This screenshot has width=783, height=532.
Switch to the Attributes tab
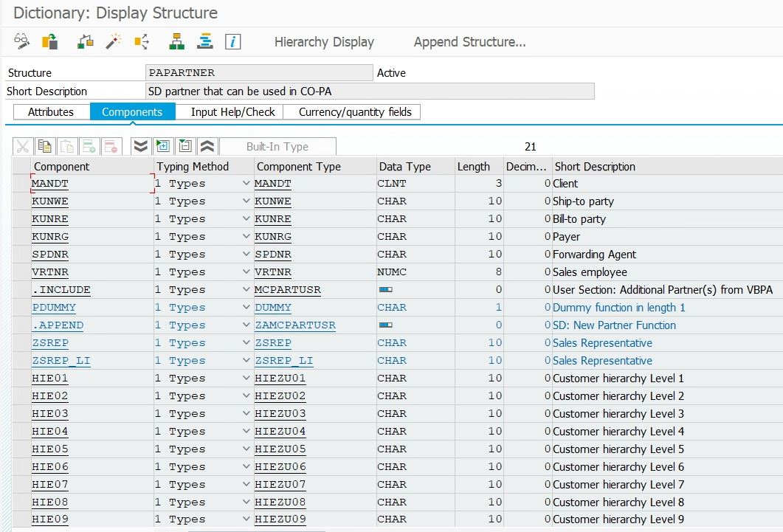click(x=51, y=111)
